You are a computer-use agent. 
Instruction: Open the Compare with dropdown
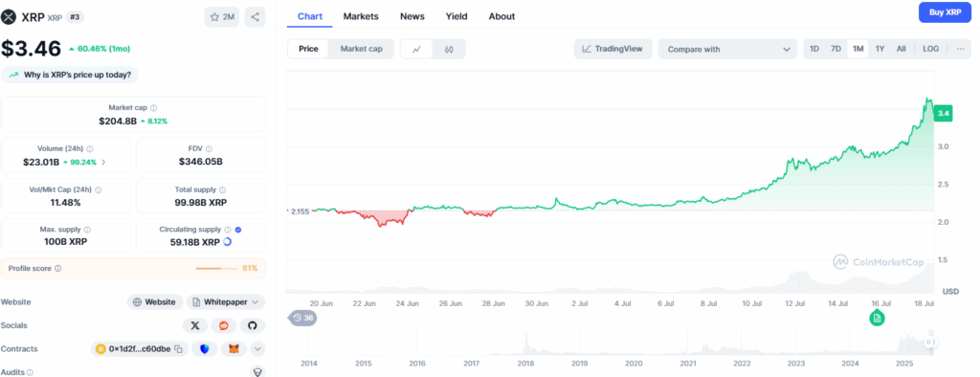[x=727, y=49]
